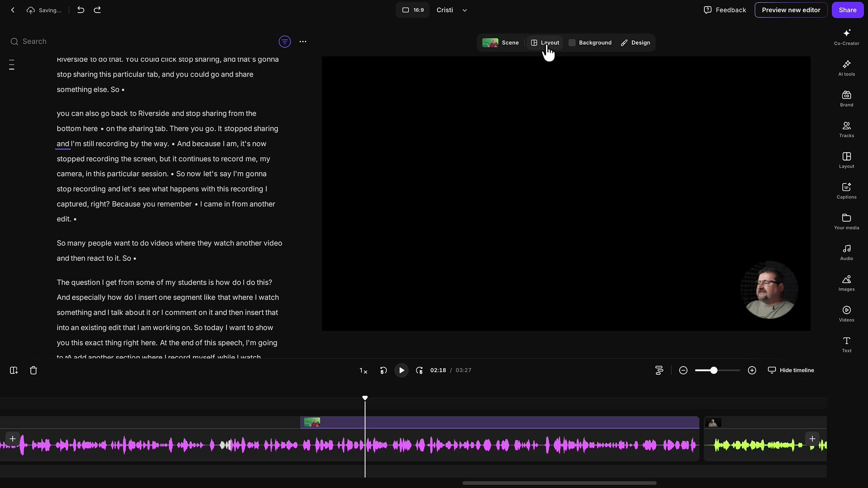Screen dimensions: 868x488
Task: Open the transcript three-dot more menu
Action: (303, 42)
